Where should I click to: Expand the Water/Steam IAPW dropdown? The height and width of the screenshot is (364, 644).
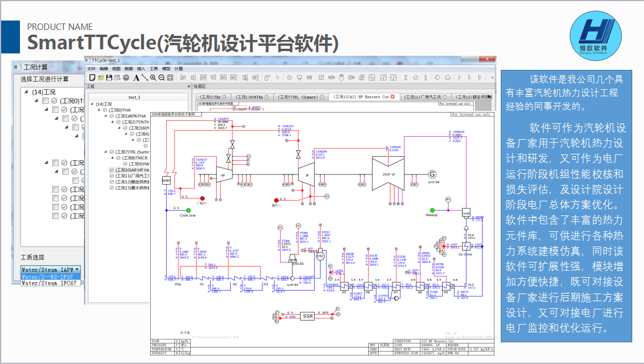50,269
